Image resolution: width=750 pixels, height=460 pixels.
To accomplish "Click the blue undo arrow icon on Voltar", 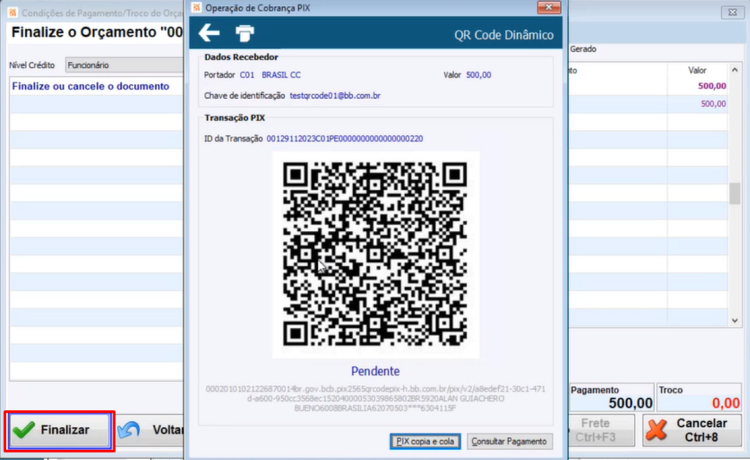I will (129, 430).
